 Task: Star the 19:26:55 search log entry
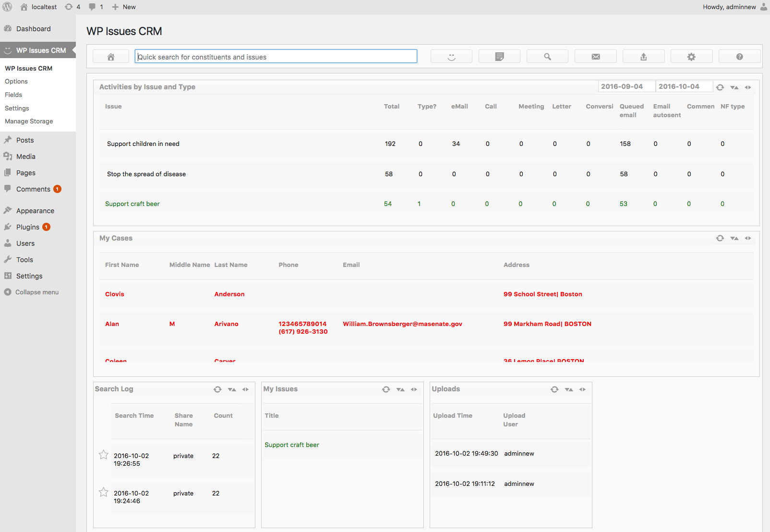(103, 455)
